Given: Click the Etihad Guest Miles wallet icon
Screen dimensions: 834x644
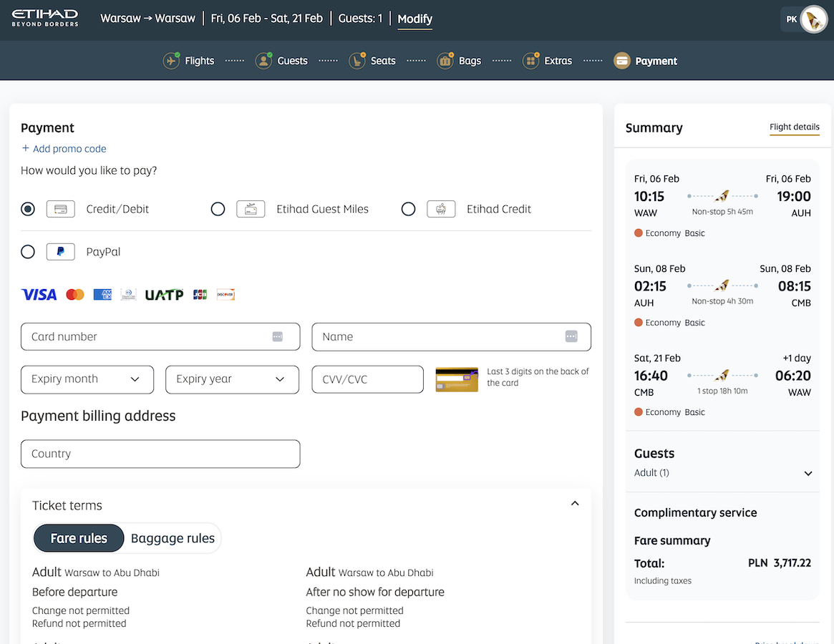Looking at the screenshot, I should click(x=251, y=209).
